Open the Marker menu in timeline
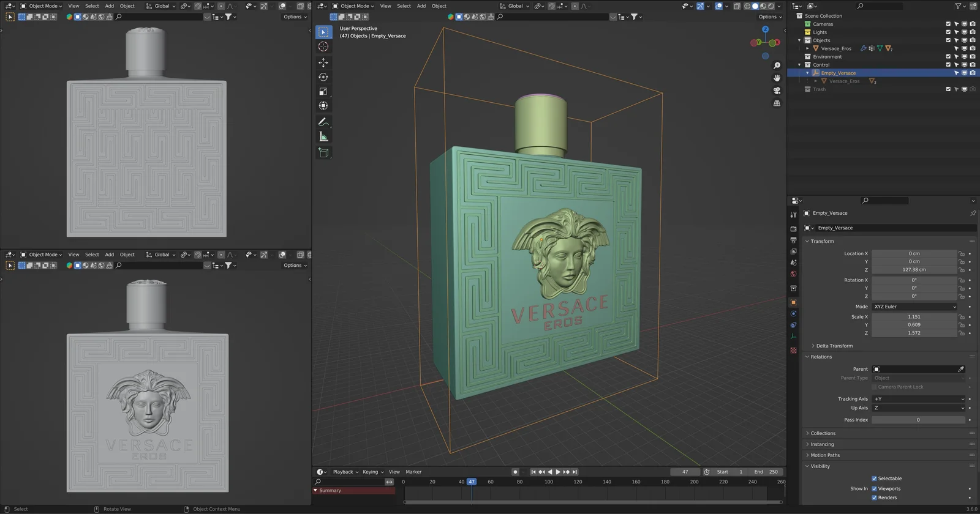The height and width of the screenshot is (514, 980). [413, 472]
